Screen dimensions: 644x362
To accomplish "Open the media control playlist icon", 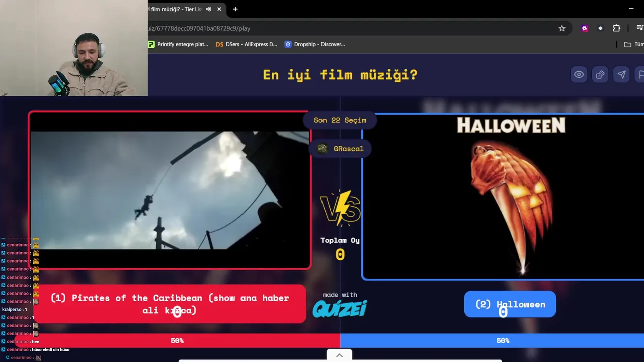I will (x=639, y=28).
